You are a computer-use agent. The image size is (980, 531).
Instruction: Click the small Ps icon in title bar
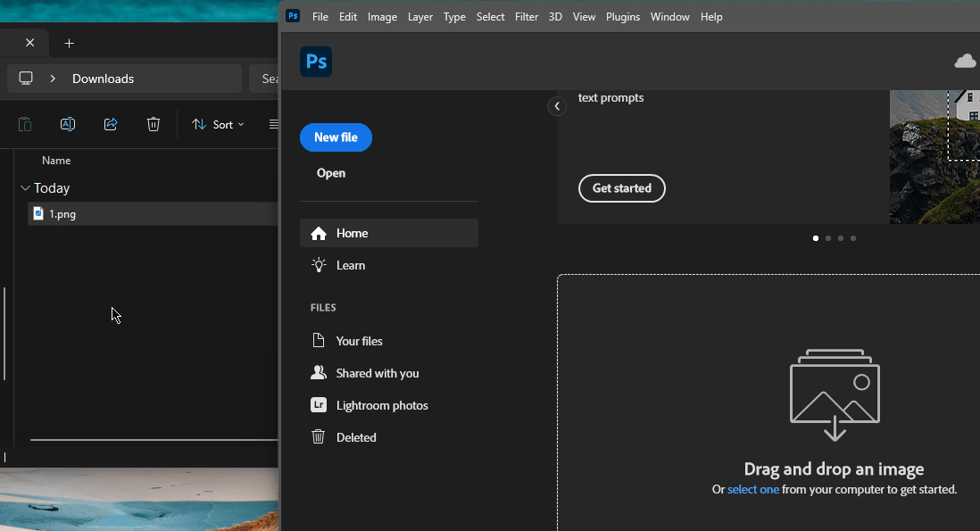coord(293,16)
